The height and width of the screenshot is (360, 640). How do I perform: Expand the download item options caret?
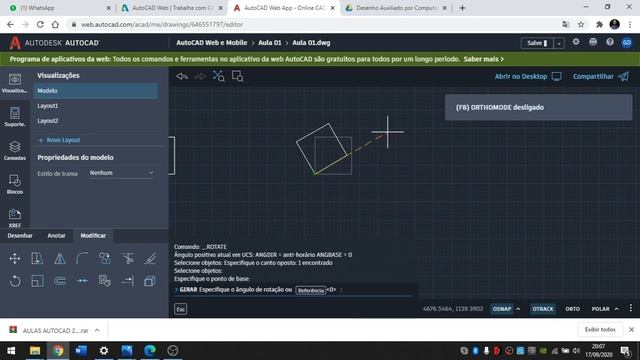(x=97, y=330)
